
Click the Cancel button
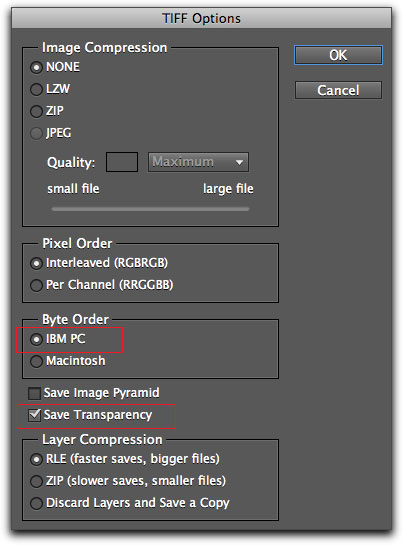338,90
